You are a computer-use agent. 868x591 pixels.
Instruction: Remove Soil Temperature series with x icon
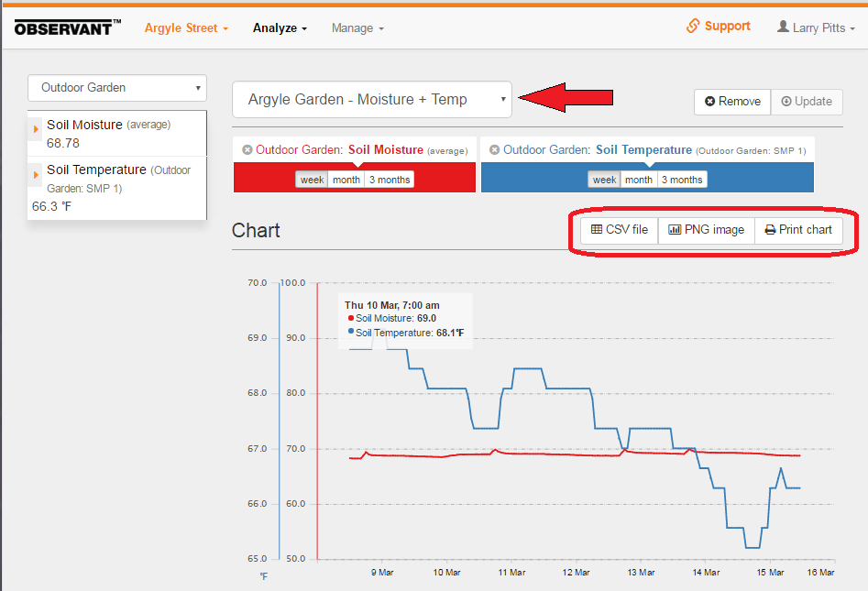(495, 150)
